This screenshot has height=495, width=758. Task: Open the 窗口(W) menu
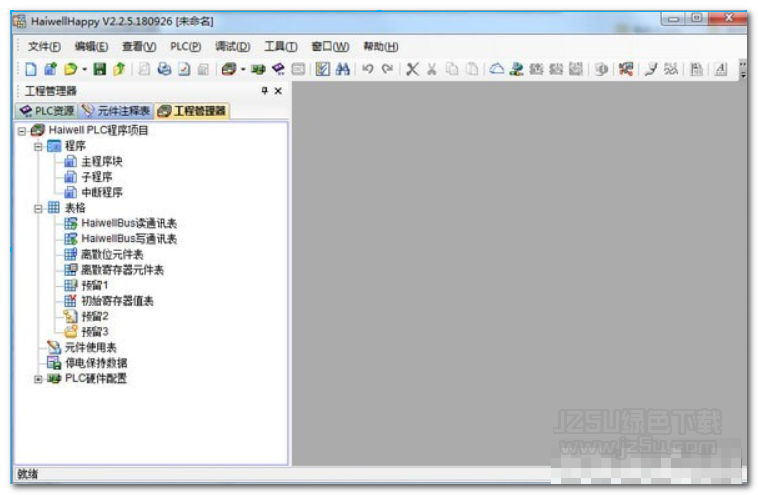(x=330, y=46)
